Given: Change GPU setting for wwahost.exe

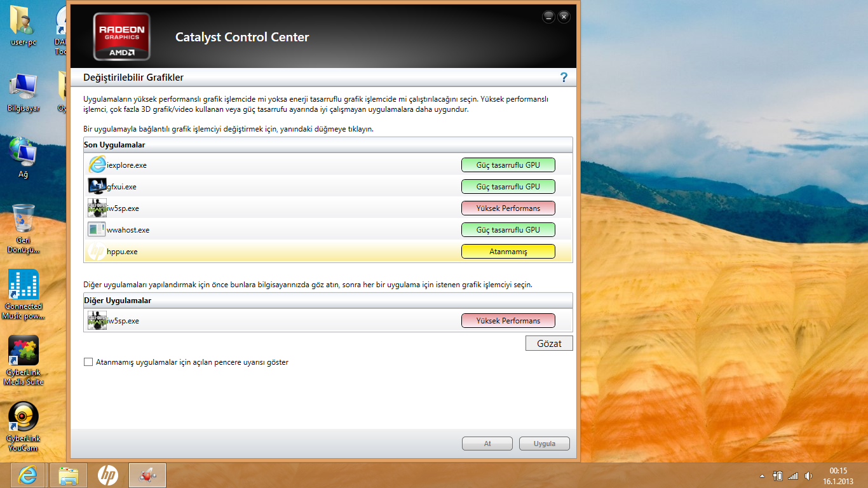Looking at the screenshot, I should [508, 229].
